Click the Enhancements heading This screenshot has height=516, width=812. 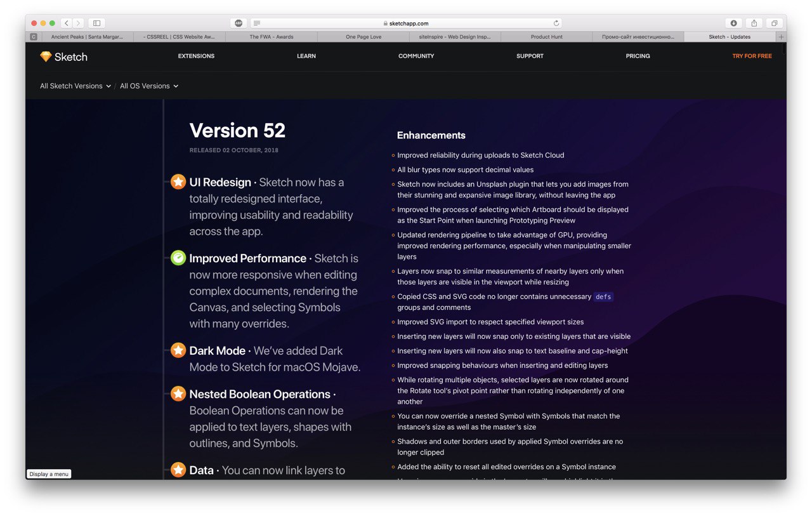pyautogui.click(x=431, y=135)
